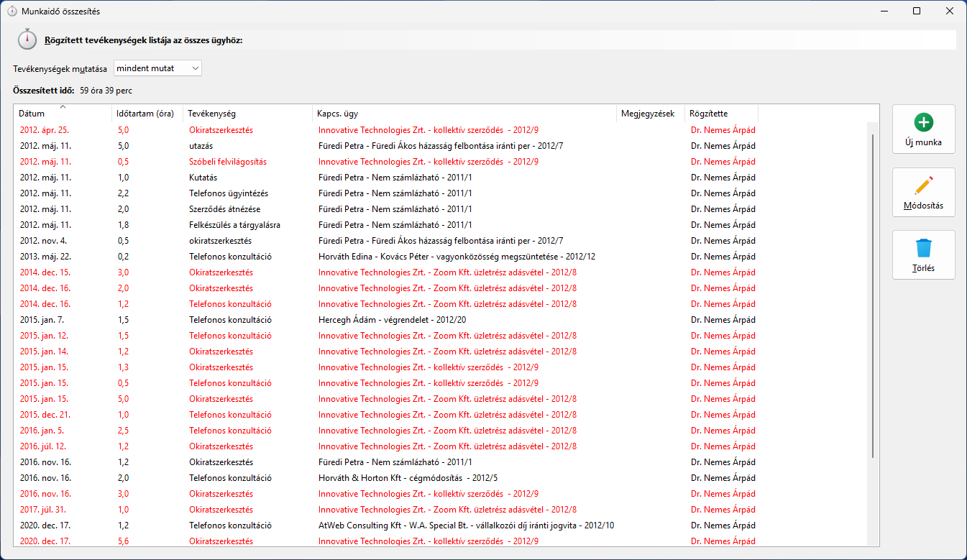Viewport: 967px width, 560px height.
Task: Click the blue trash Törlés icon
Action: [x=924, y=248]
